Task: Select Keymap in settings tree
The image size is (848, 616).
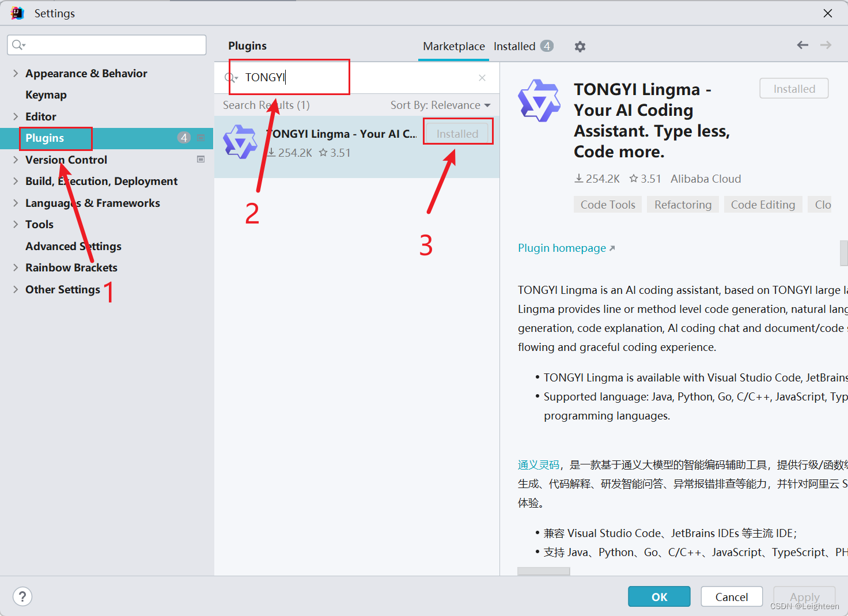Action: [x=46, y=95]
